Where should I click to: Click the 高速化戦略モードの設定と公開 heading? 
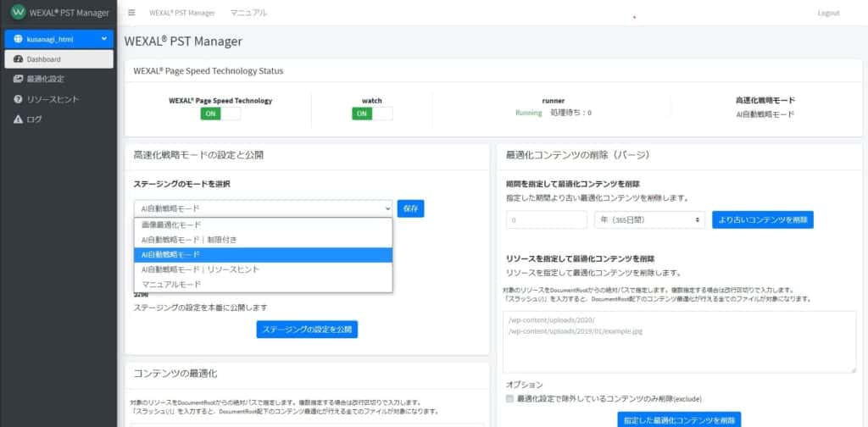(198, 155)
